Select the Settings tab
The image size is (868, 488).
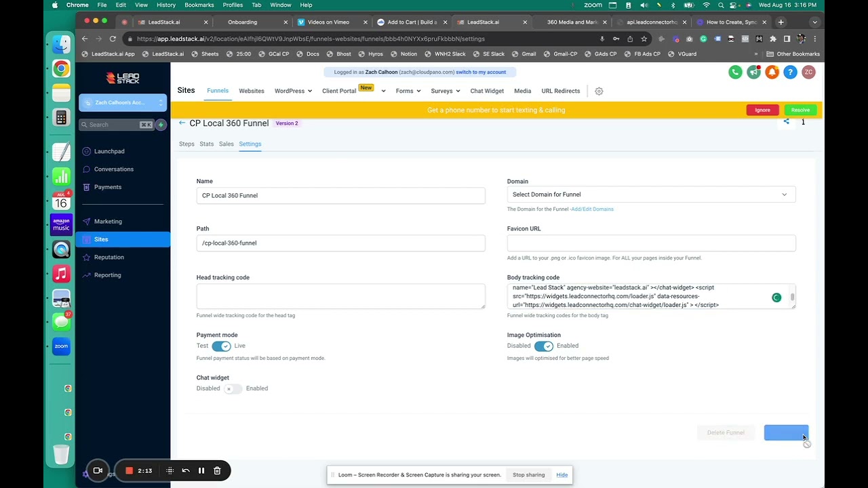(250, 144)
